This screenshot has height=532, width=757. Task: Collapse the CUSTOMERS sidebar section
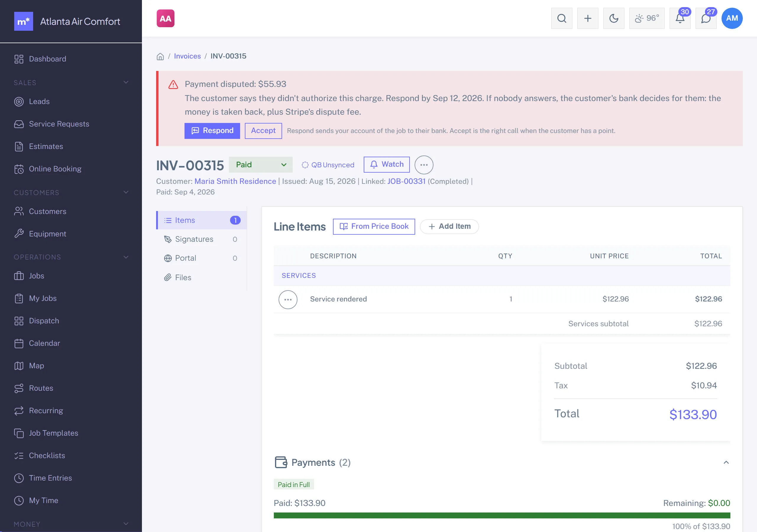[126, 192]
